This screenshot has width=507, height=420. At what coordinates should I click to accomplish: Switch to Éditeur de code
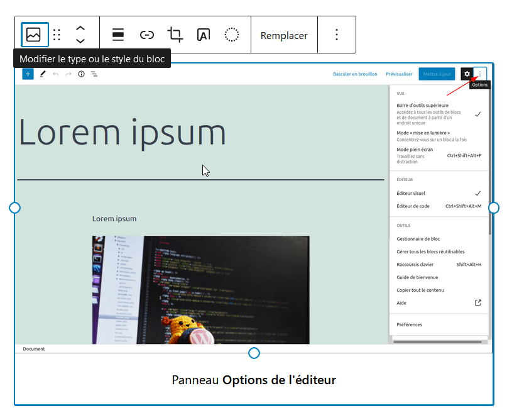(x=439, y=206)
